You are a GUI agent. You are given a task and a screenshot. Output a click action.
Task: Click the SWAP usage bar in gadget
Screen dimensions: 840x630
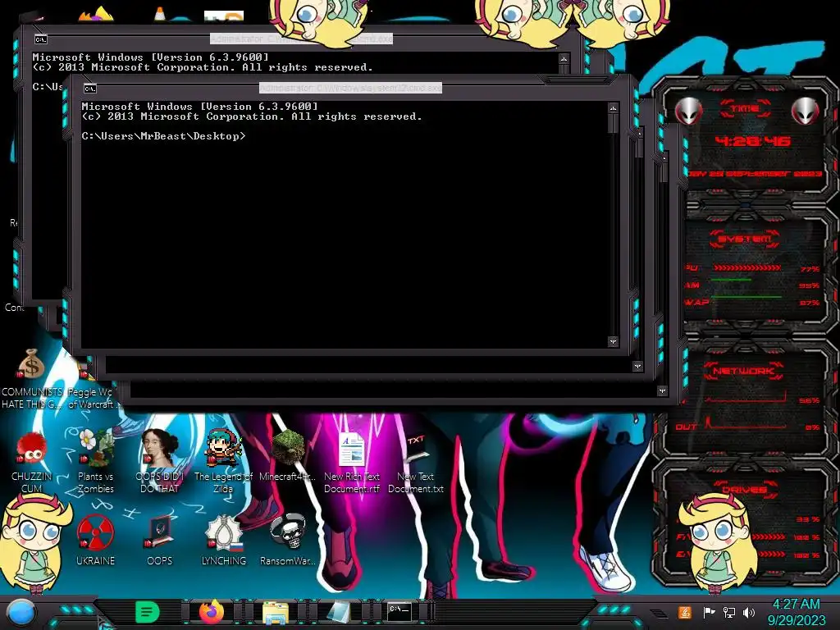746,296
